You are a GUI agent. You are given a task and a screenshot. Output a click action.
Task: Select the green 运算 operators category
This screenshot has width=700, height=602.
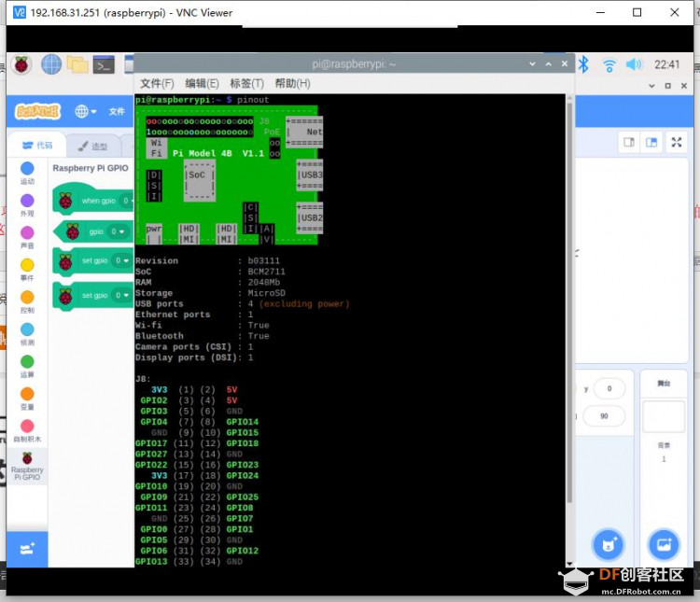[x=27, y=366]
